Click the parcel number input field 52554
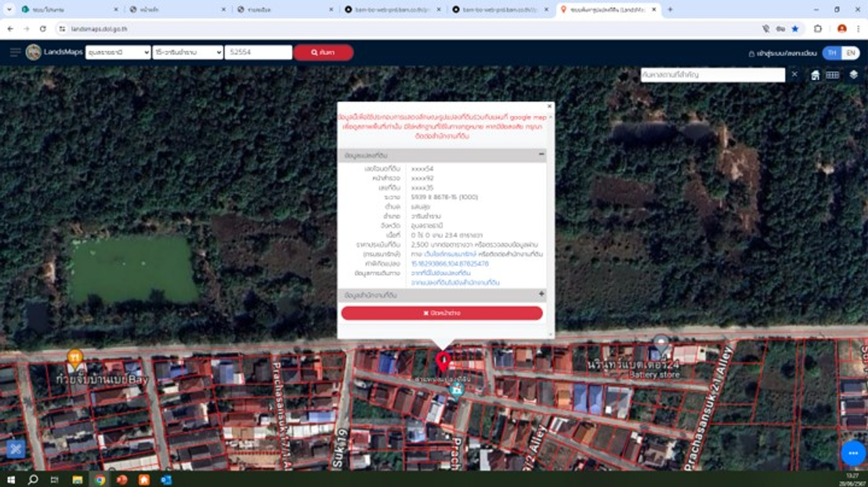868x487 pixels. click(x=258, y=52)
